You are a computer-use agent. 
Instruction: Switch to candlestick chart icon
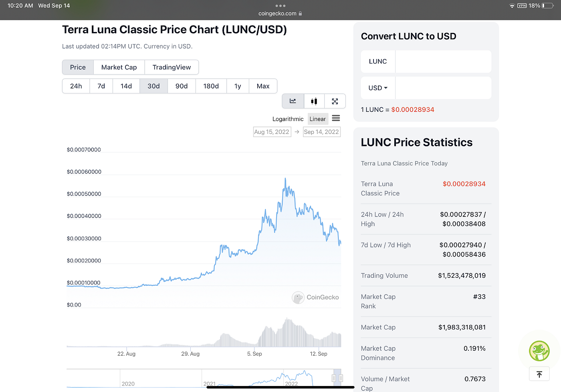[x=314, y=101]
